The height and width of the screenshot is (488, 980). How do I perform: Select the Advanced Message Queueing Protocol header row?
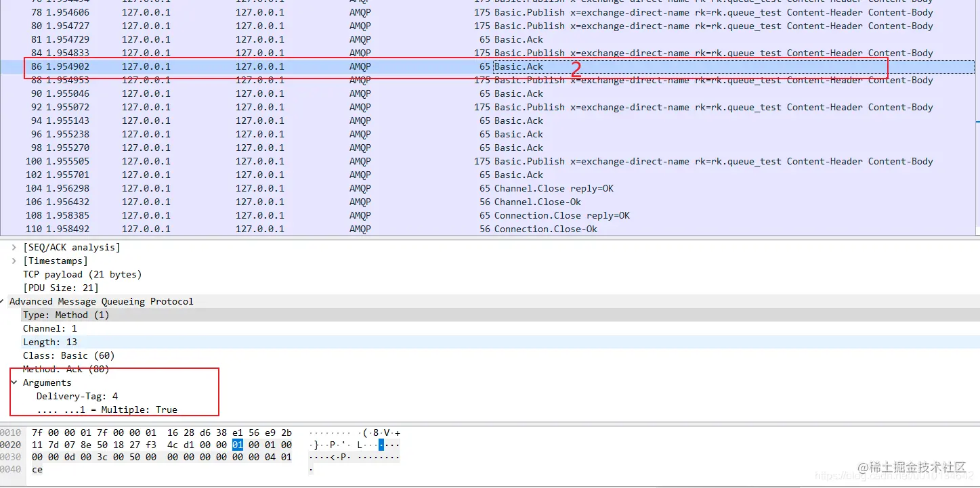[490, 301]
